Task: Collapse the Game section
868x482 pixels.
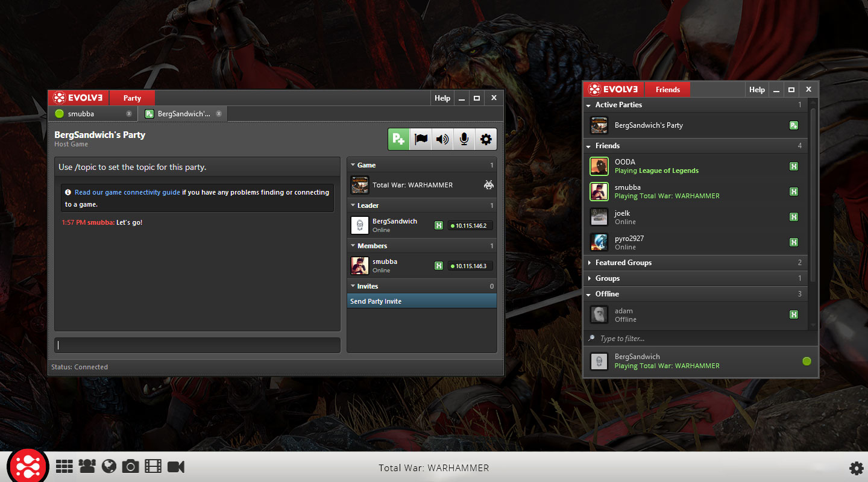Action: click(422, 165)
